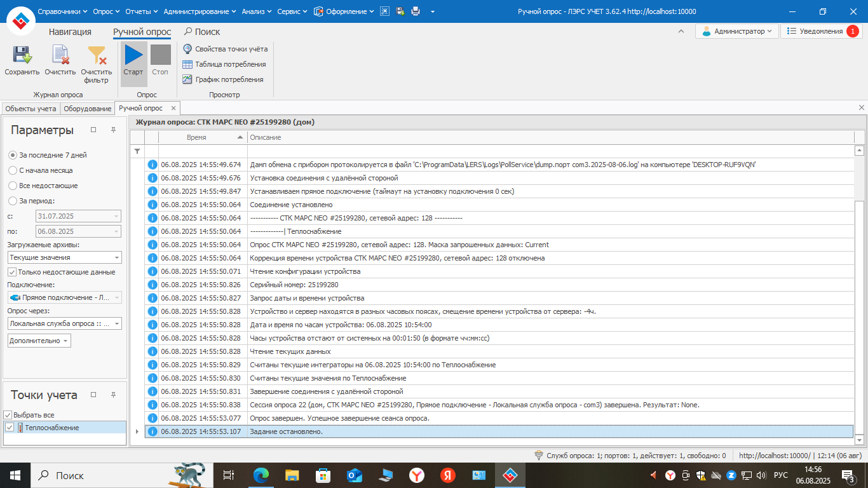
Task: Expand the 'Текущие значения' archives dropdown
Action: click(117, 258)
